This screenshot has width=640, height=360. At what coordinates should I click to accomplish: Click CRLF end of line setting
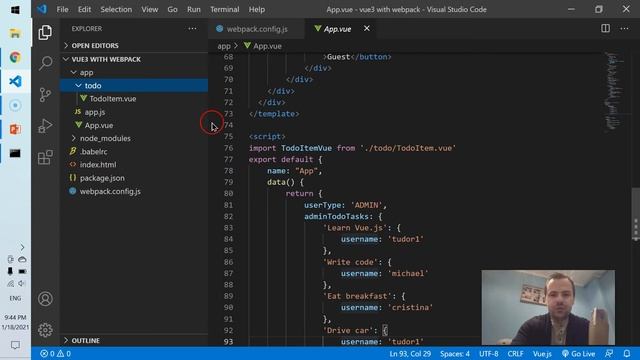[515, 353]
